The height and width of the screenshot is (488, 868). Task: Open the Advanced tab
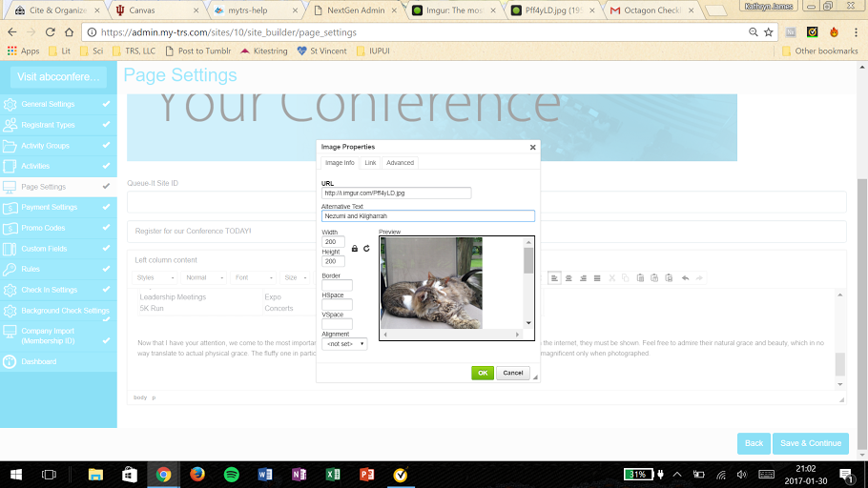coord(400,163)
